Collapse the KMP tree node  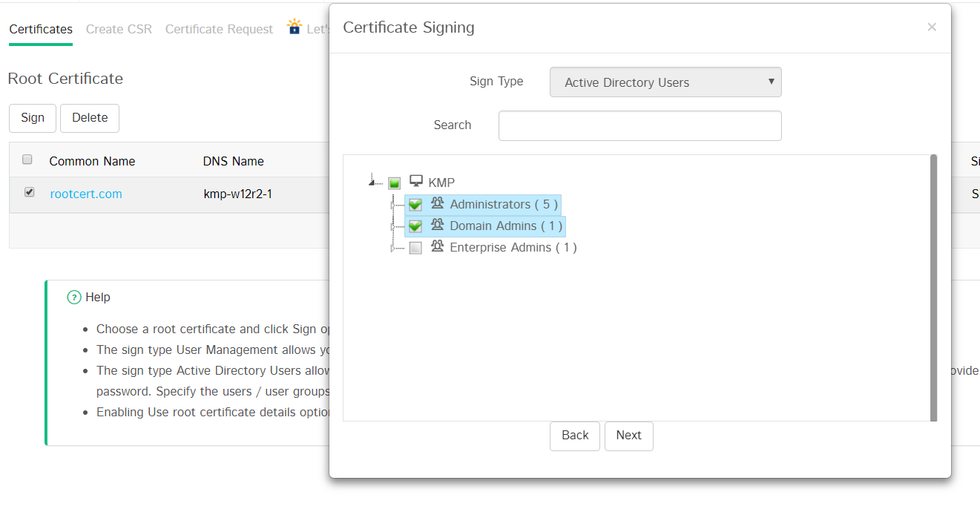pyautogui.click(x=372, y=180)
